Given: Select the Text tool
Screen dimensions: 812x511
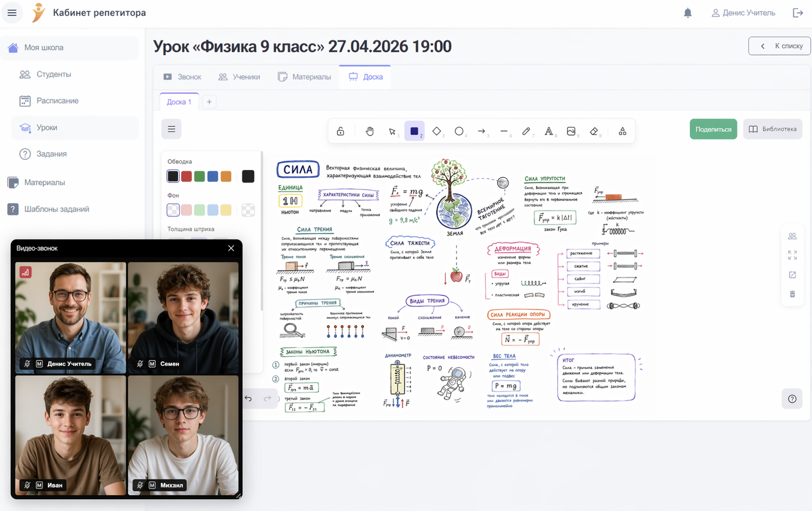Looking at the screenshot, I should pos(549,131).
